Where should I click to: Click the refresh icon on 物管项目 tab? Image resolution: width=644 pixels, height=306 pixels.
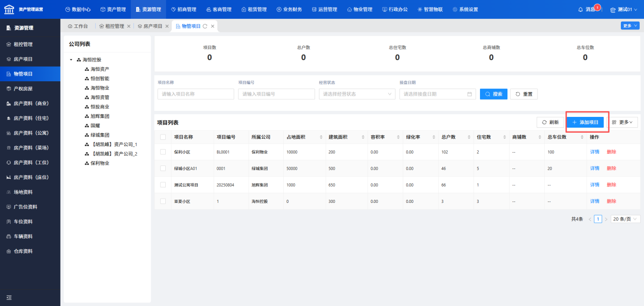tap(205, 26)
